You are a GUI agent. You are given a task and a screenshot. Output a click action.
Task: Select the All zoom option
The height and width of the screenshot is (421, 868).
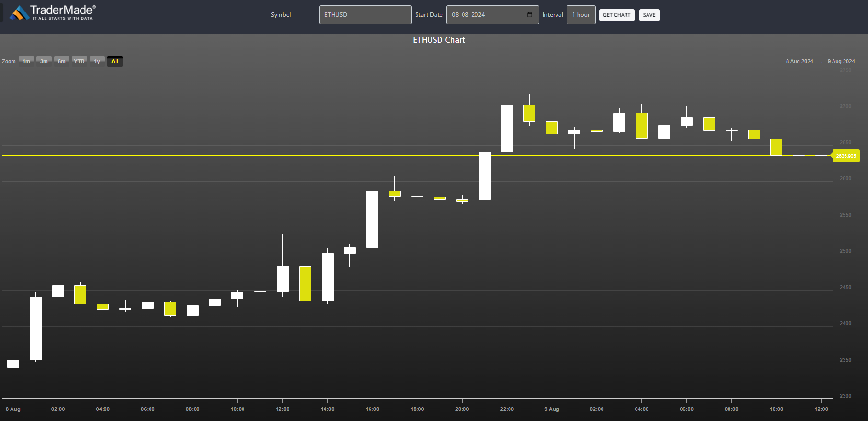pos(115,61)
